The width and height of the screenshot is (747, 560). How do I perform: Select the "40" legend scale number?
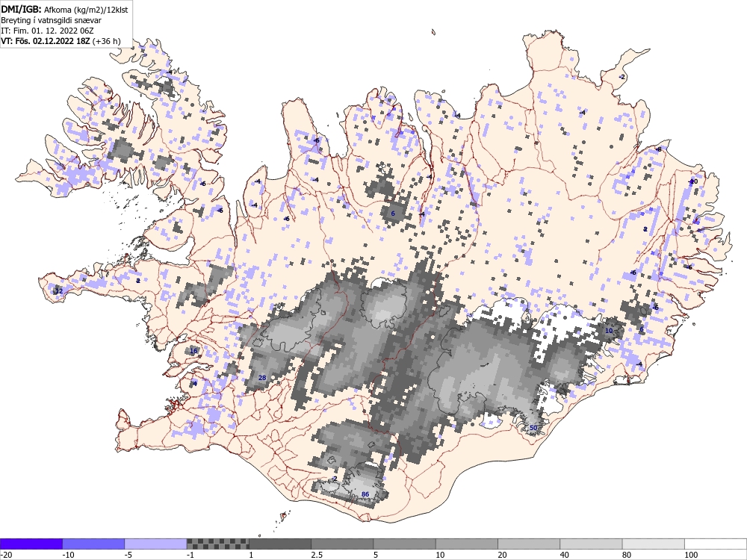click(x=565, y=555)
